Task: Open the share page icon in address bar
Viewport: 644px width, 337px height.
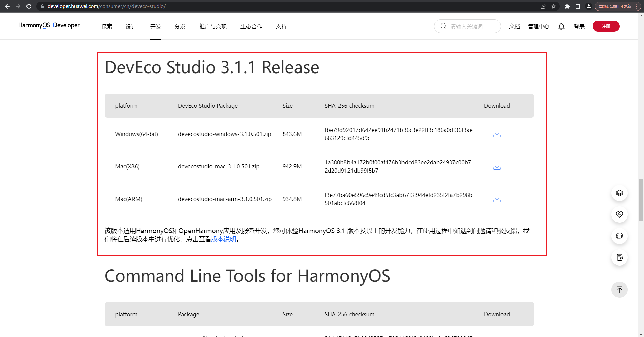Action: pos(543,6)
